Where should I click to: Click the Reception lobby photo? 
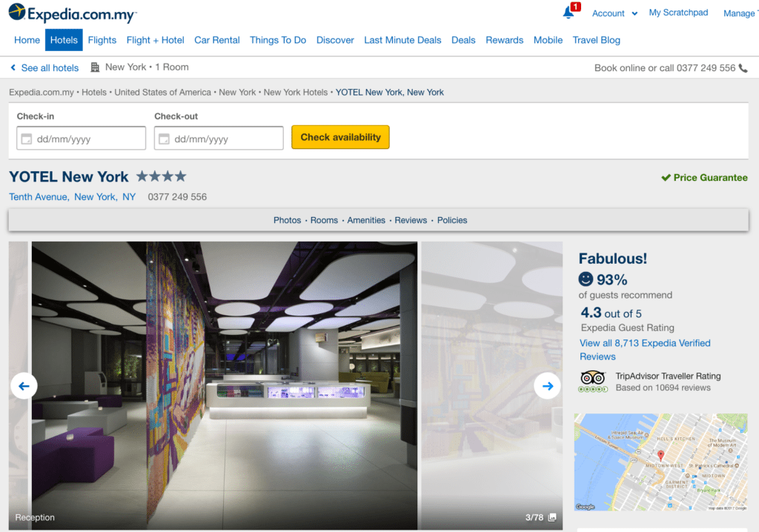tap(224, 385)
